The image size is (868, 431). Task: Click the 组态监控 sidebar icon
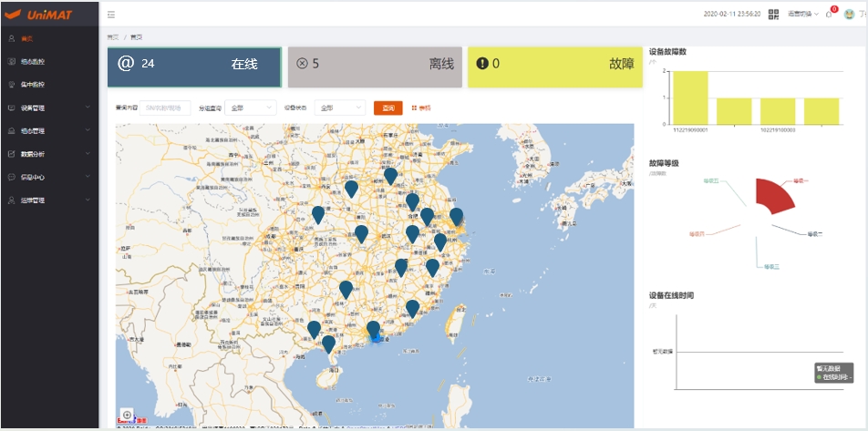(12, 62)
